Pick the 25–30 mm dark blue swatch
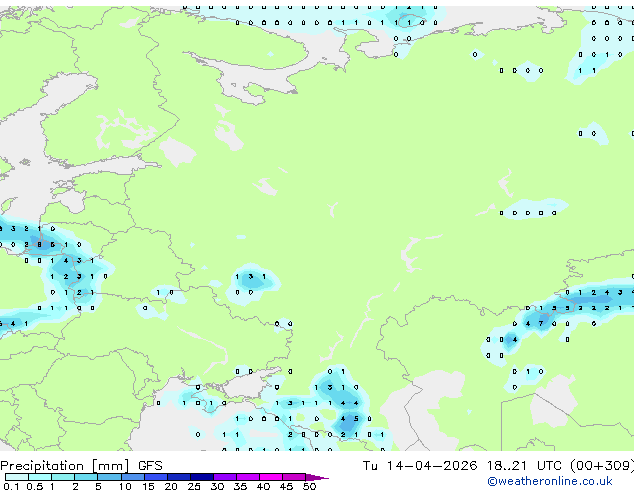Image resolution: width=634 pixels, height=490 pixels. coord(202,477)
